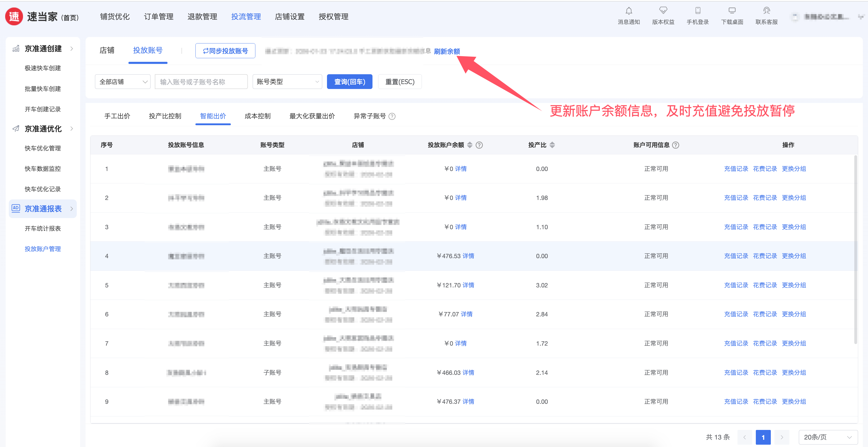The image size is (868, 447).
Task: Toggle sort arrows on 投产比 column
Action: click(552, 145)
